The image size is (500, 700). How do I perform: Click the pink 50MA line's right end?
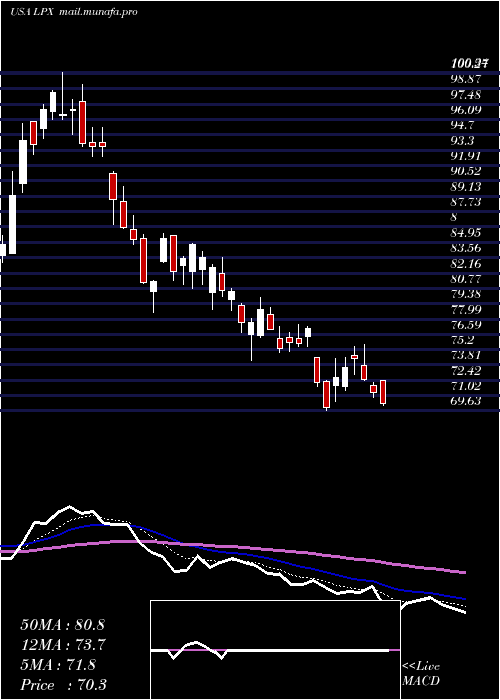coord(464,572)
